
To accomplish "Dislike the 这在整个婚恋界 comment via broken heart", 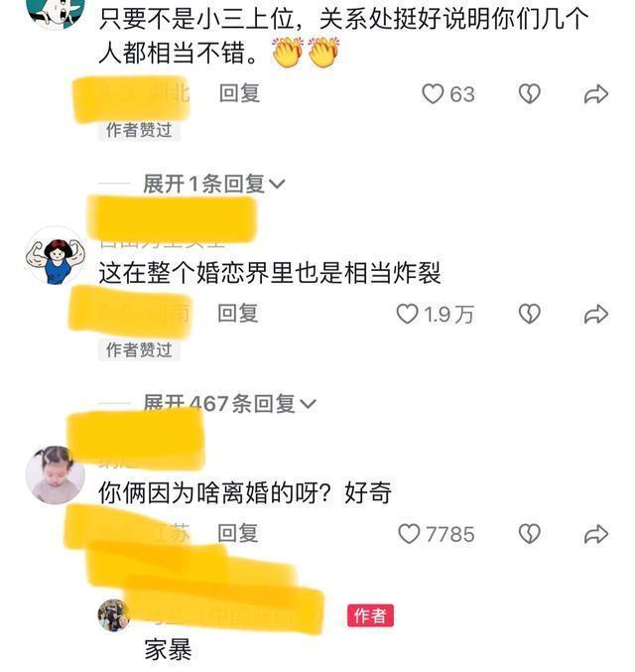I will [530, 314].
